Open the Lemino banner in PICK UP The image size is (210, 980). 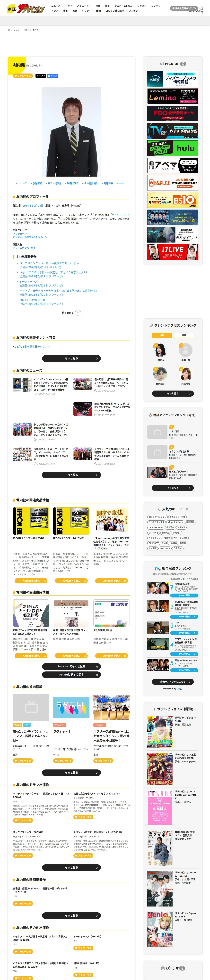173,96
